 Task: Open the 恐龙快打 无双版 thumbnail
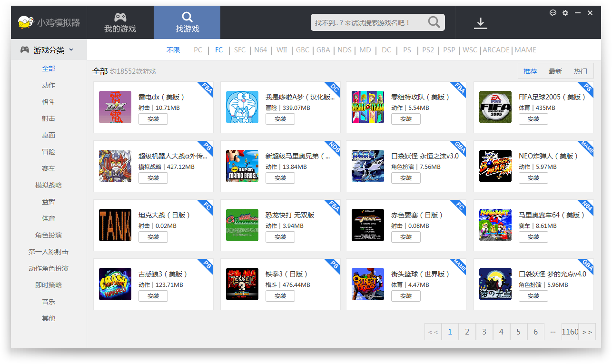point(242,225)
